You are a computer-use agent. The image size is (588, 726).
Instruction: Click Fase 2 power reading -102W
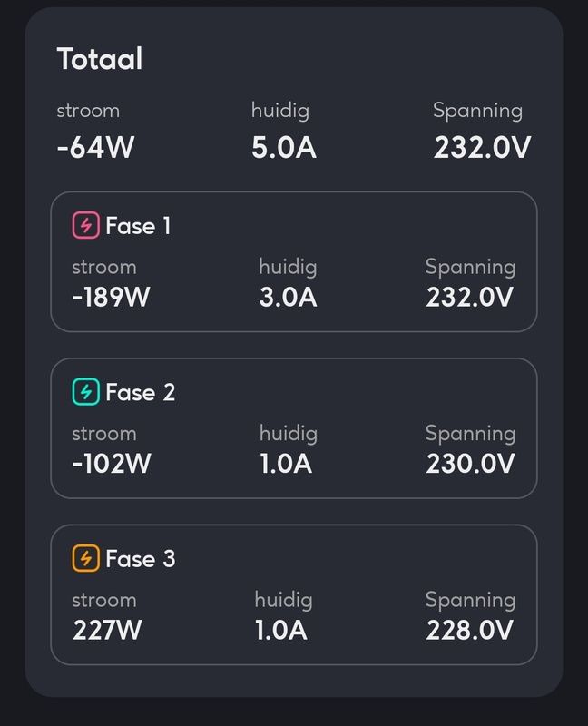pyautogui.click(x=112, y=464)
